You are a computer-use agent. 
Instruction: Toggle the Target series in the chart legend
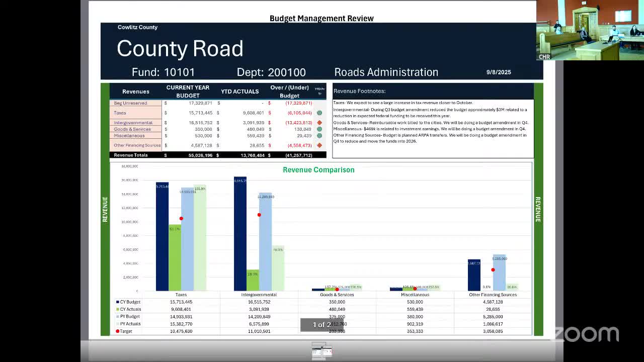[x=126, y=331]
